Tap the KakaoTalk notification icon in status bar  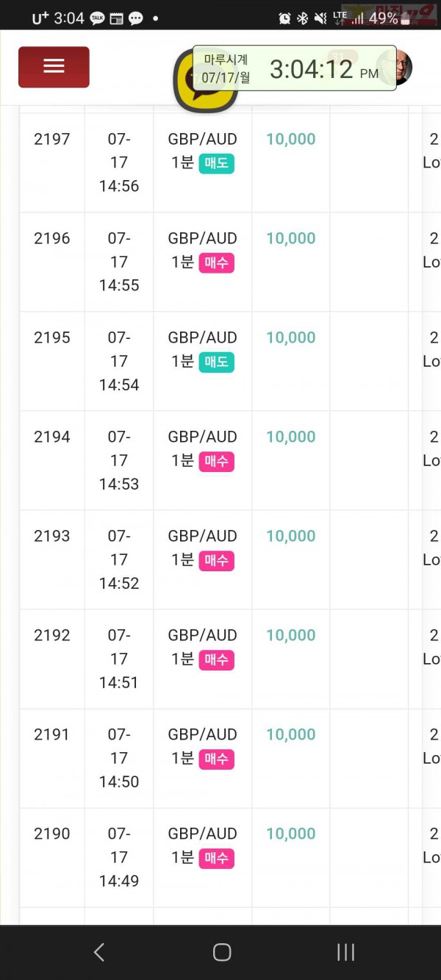[x=97, y=18]
